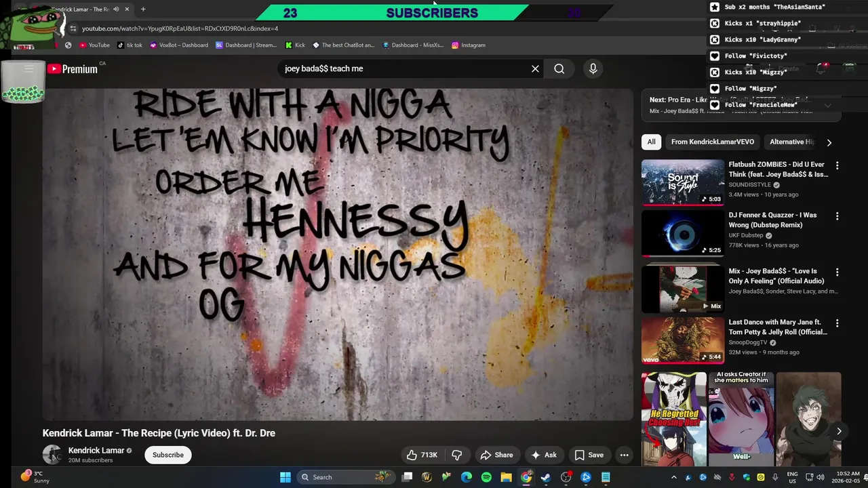This screenshot has width=868, height=488.
Task: Click the Ask button
Action: coord(543,455)
